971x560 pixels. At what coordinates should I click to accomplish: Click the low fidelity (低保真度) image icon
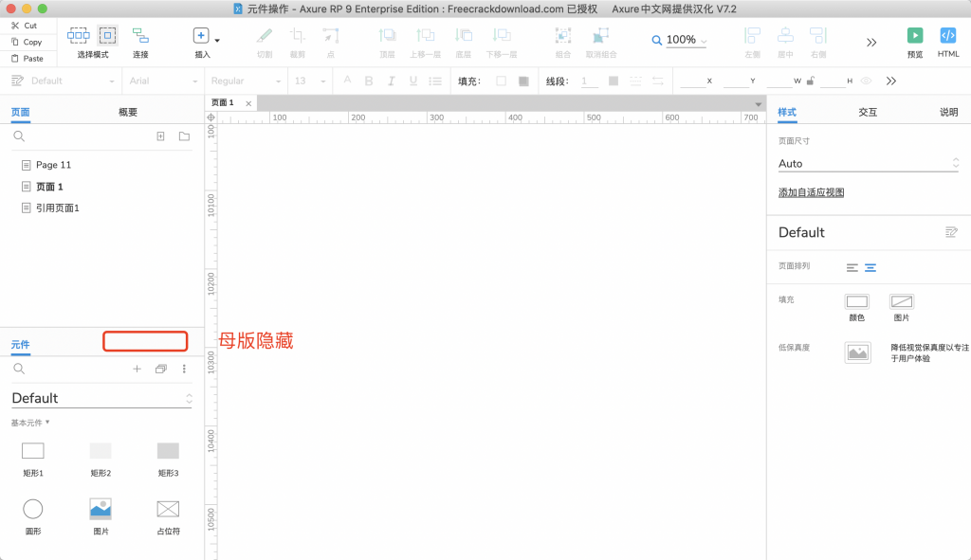[x=857, y=352]
